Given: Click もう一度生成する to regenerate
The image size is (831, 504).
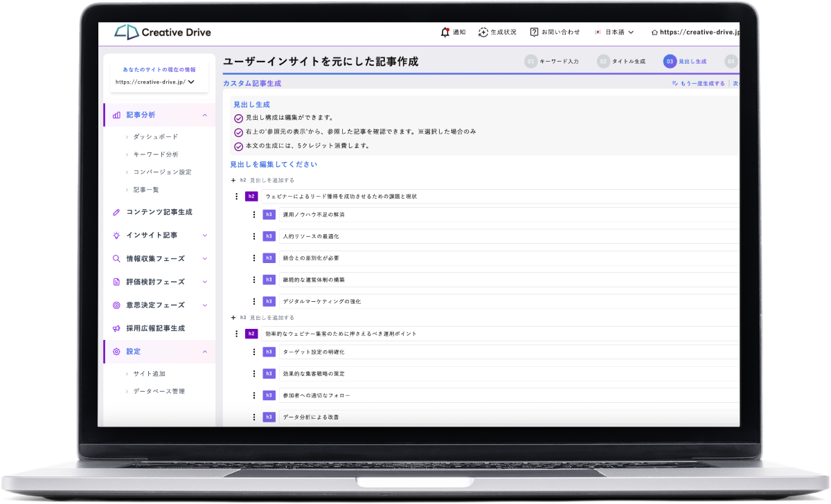Looking at the screenshot, I should [x=699, y=84].
